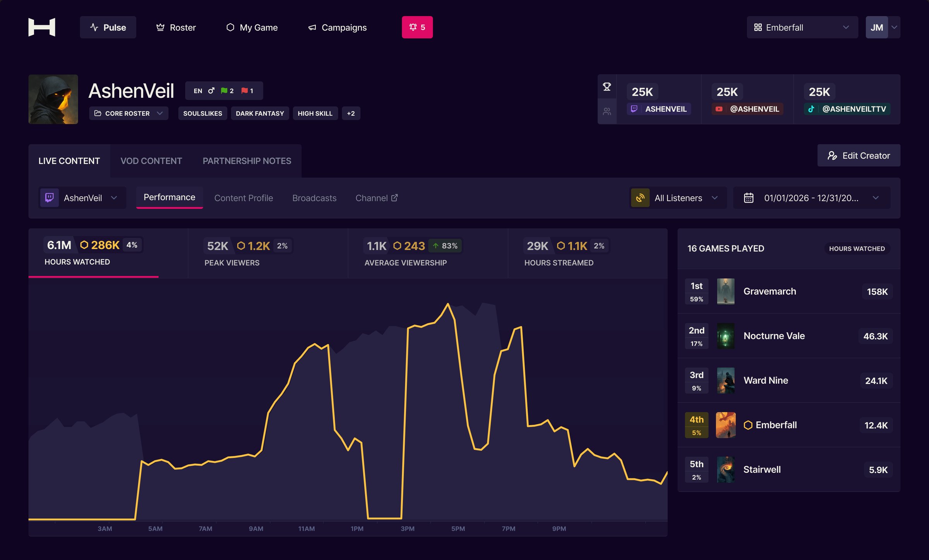Click the Stairwell cover thumbnail

coord(726,470)
